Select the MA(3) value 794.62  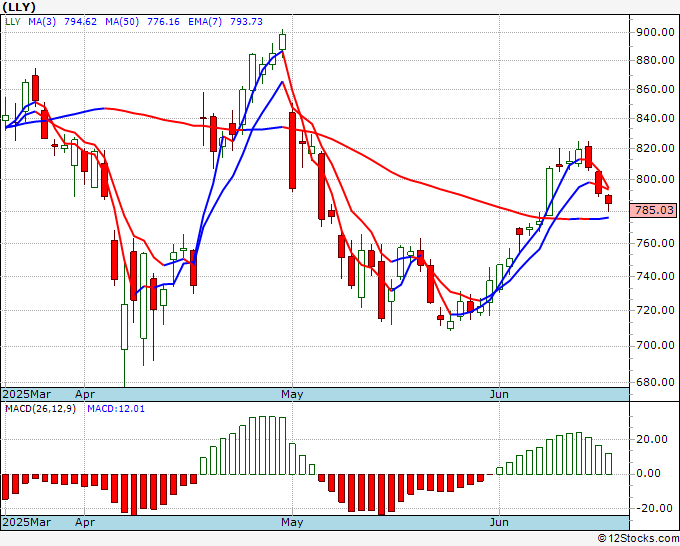point(80,22)
